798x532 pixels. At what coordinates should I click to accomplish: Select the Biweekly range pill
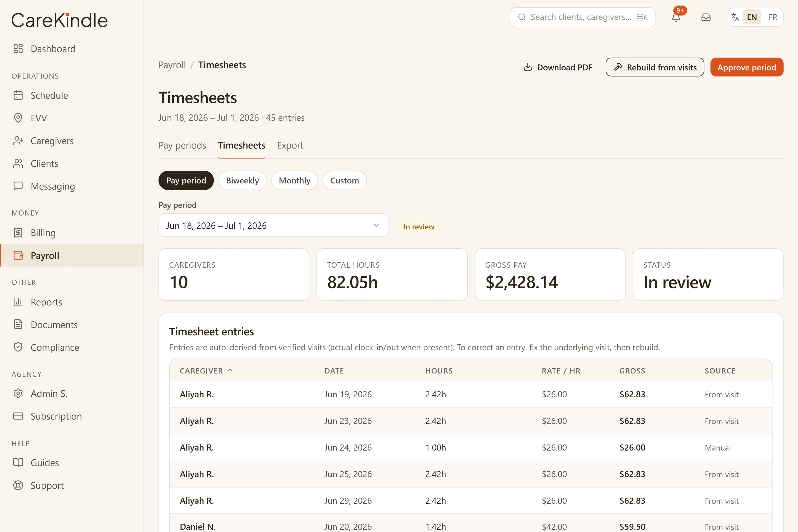tap(242, 181)
